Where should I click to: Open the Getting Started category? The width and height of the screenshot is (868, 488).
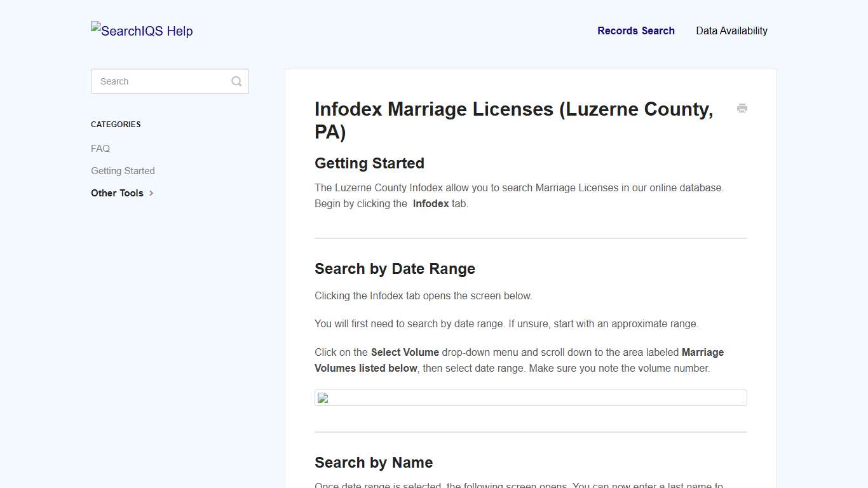point(123,170)
